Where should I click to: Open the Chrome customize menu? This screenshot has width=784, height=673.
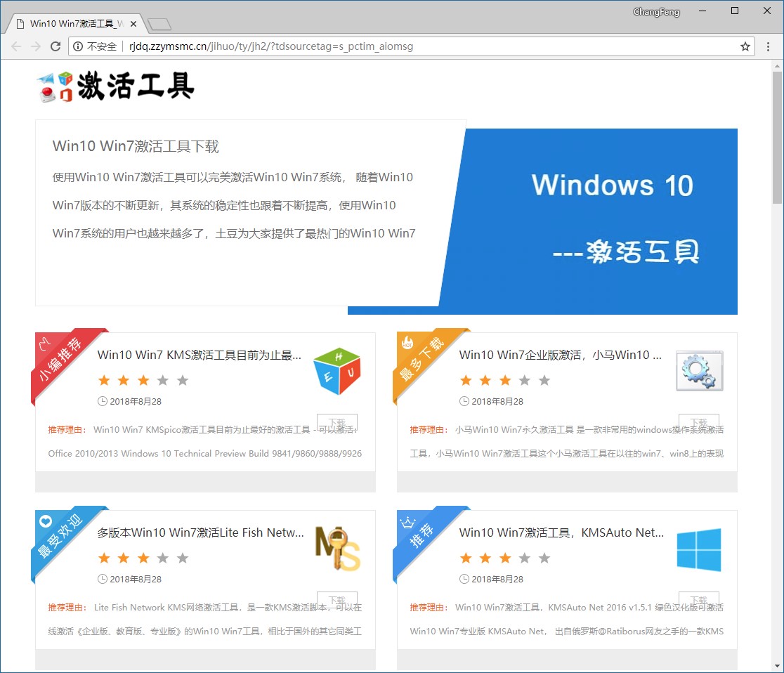[769, 46]
